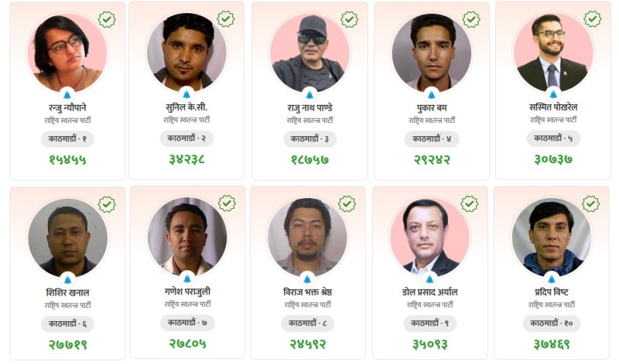Screen dimensions: 619x364
Task: Click the party bell icon below गणेश पराजुली's photo
Action: pyautogui.click(x=187, y=277)
